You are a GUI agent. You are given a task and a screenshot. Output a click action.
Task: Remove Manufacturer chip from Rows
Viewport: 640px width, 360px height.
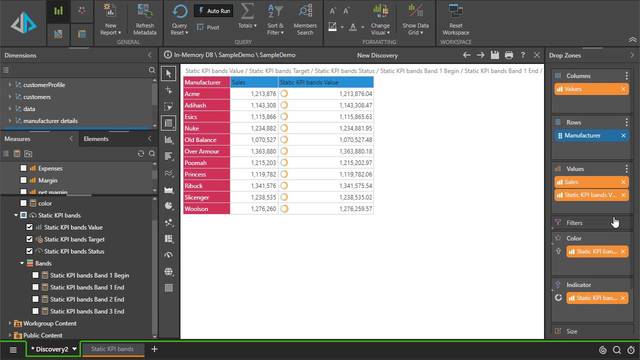(623, 136)
